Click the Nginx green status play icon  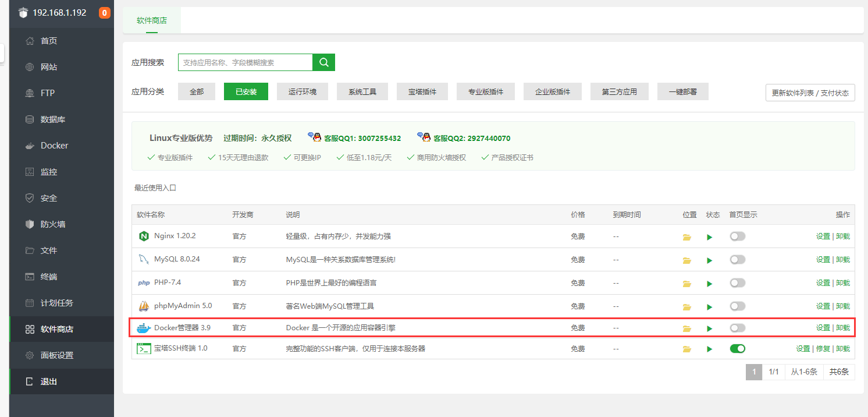click(x=709, y=237)
